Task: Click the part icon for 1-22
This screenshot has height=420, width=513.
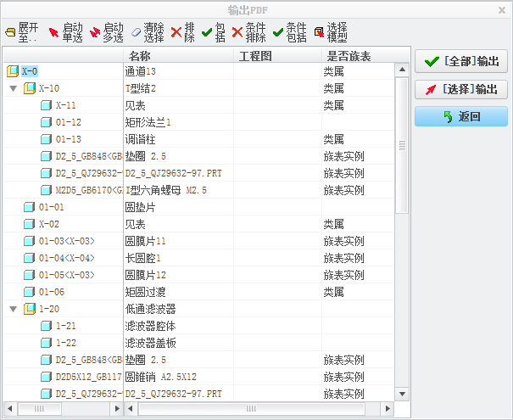Action: pos(46,343)
